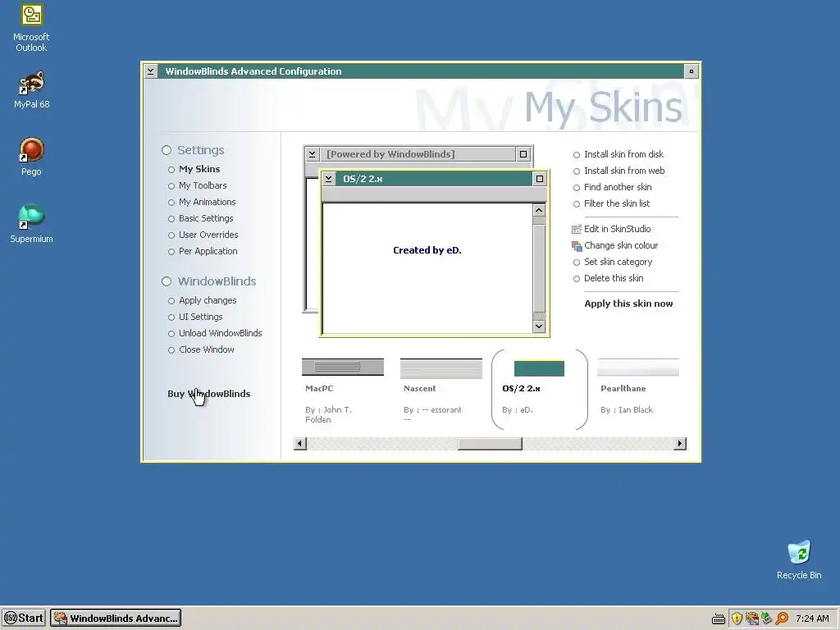Click the preview vertical scrollbar thumb
This screenshot has height=630, width=840.
click(x=539, y=268)
